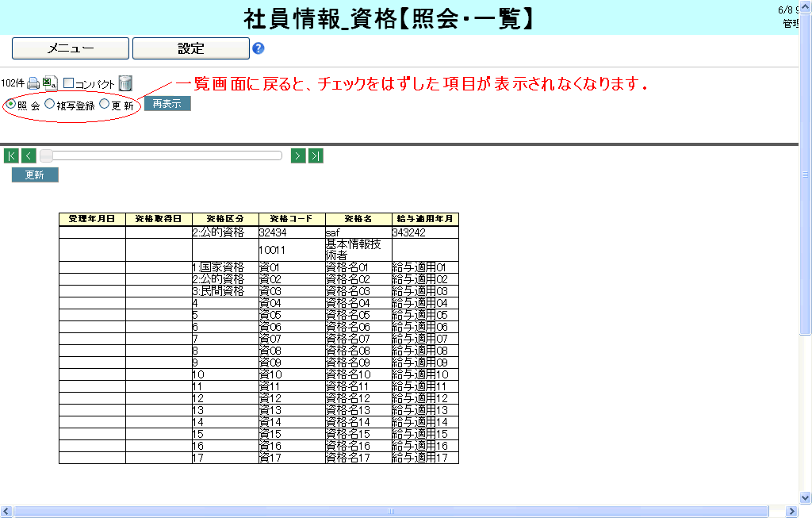Select the 複写登録 radio button

tap(50, 104)
